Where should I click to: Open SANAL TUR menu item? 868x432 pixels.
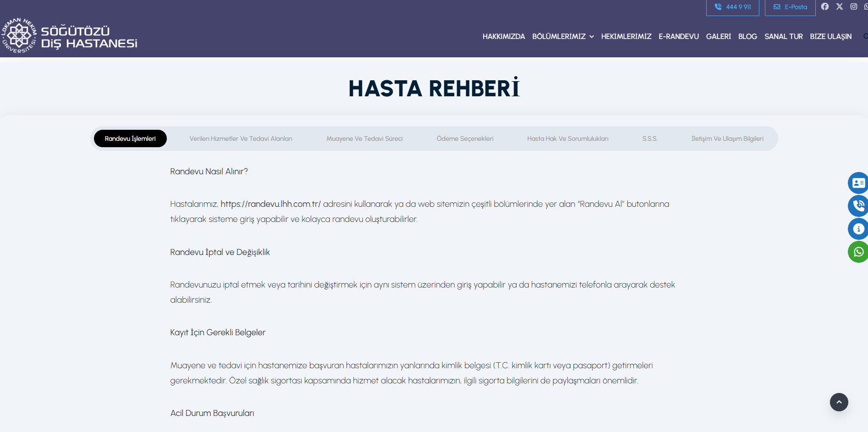(783, 37)
